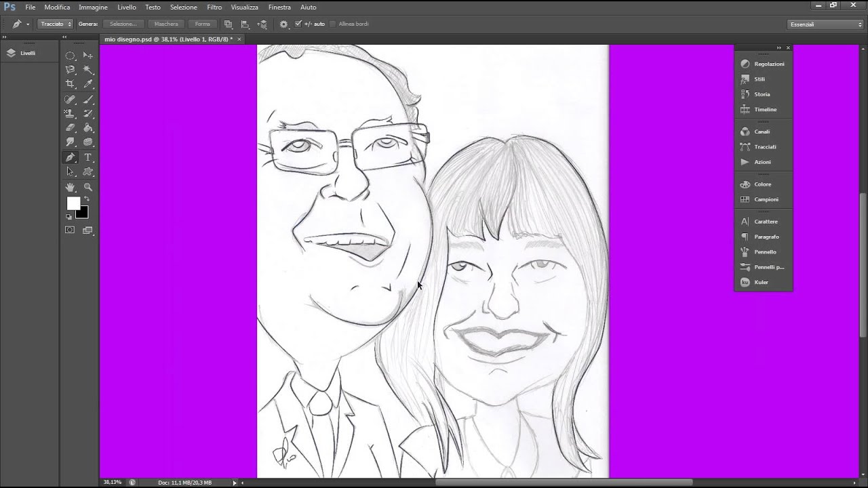
Task: Open the Filtro menu
Action: coord(214,7)
